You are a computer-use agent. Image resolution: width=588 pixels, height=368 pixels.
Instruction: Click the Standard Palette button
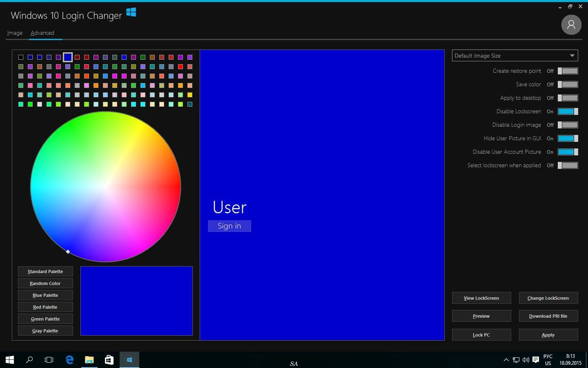[x=45, y=272]
